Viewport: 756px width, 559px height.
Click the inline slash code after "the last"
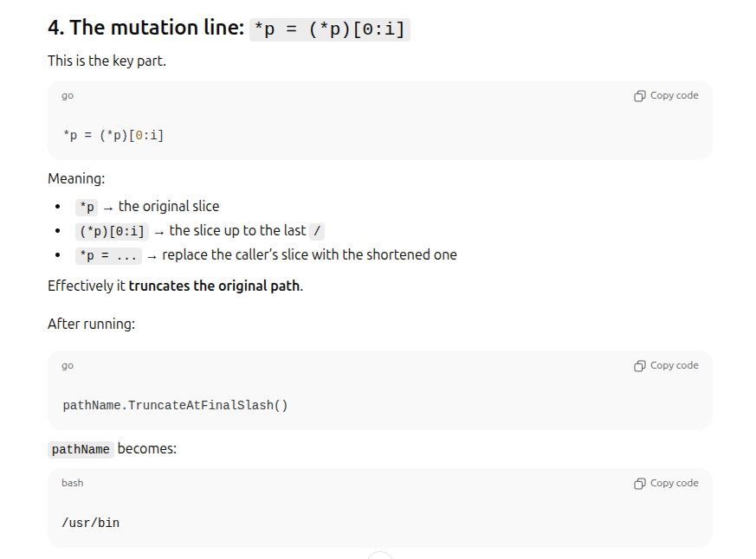[x=317, y=232]
